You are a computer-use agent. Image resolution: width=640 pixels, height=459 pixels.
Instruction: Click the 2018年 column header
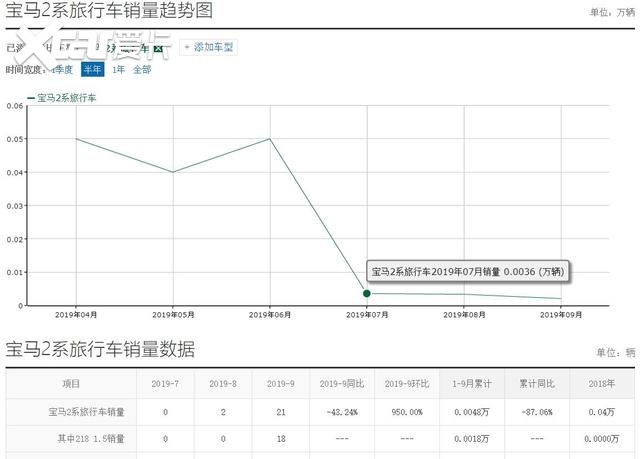(x=601, y=384)
